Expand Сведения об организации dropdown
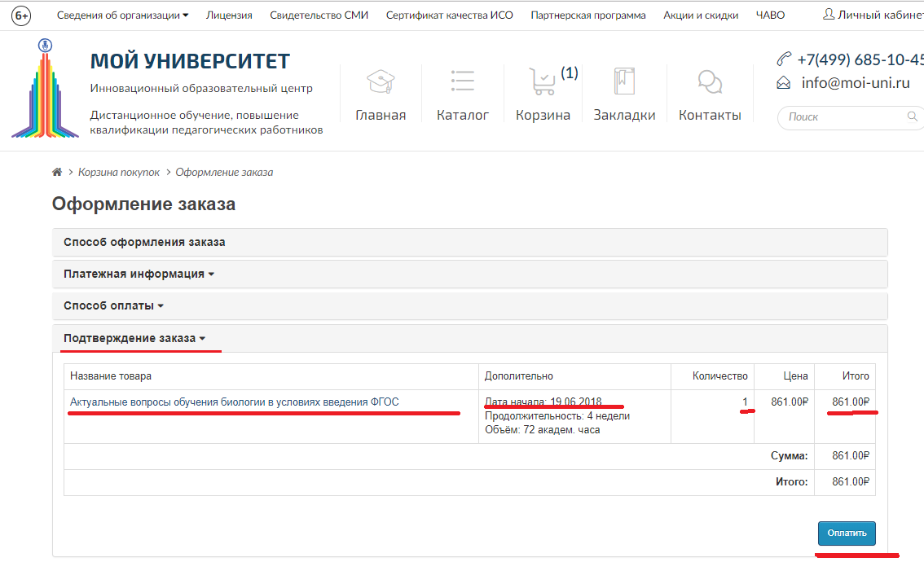924x584 pixels. [122, 15]
